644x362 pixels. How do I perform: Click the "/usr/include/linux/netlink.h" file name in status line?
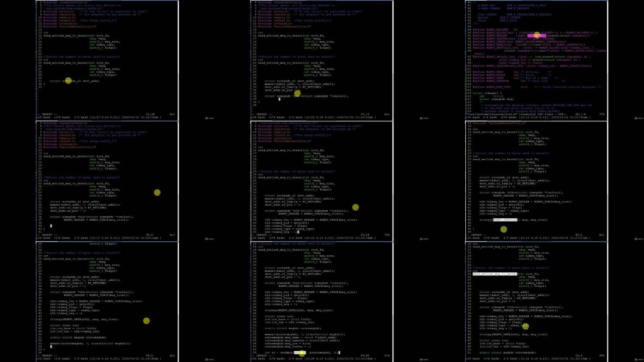[492, 114]
